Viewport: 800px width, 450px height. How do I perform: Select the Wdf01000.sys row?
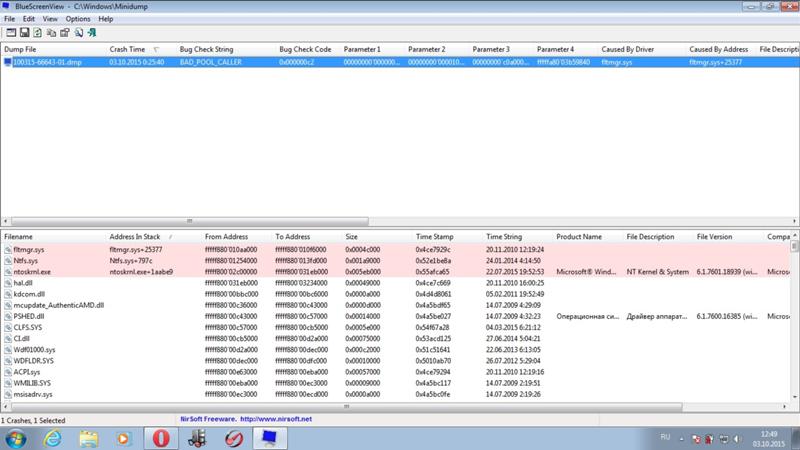pos(395,349)
